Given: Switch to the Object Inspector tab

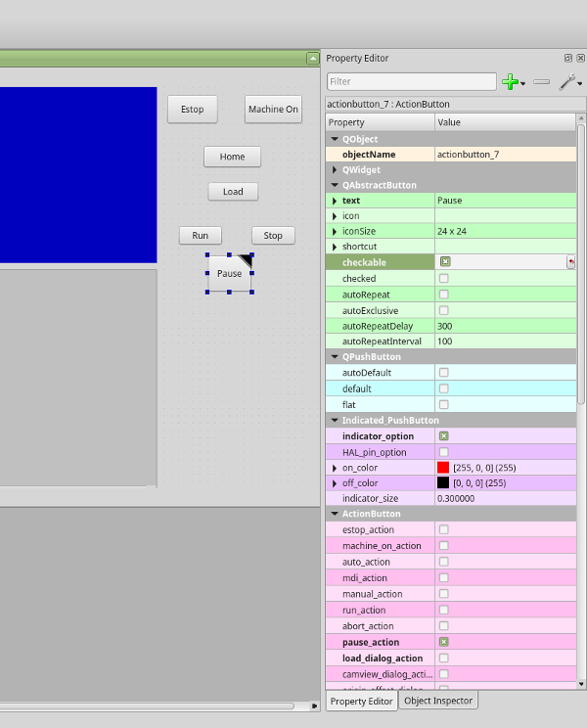Looking at the screenshot, I should tap(438, 701).
